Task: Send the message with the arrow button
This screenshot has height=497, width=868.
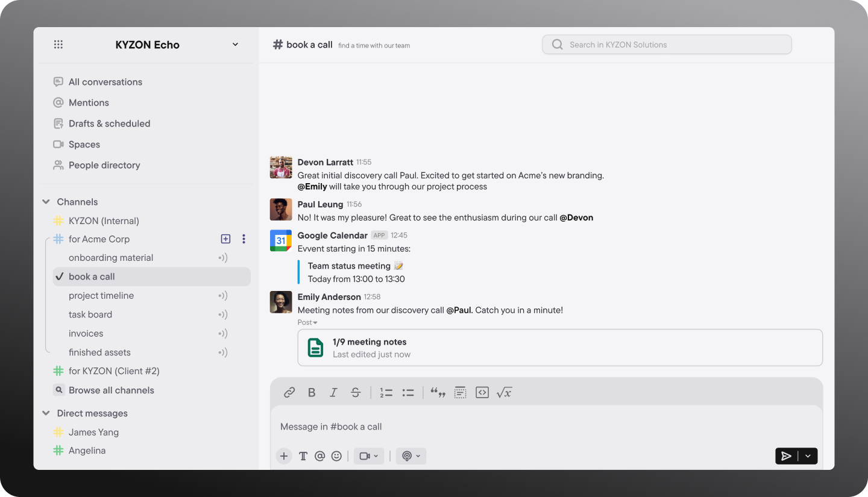Action: click(x=786, y=456)
